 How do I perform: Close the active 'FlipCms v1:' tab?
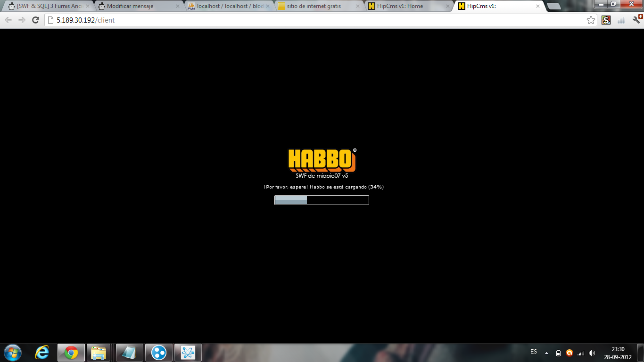click(537, 6)
